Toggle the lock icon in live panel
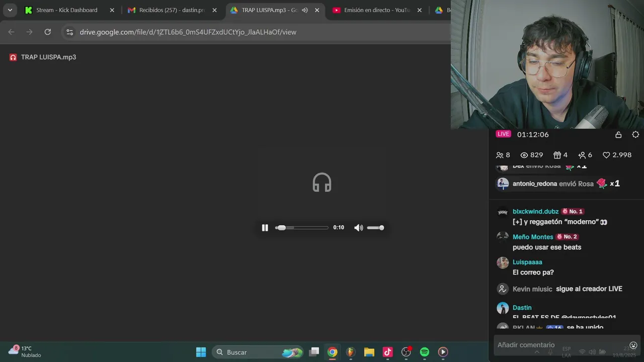644x362 pixels. [618, 135]
